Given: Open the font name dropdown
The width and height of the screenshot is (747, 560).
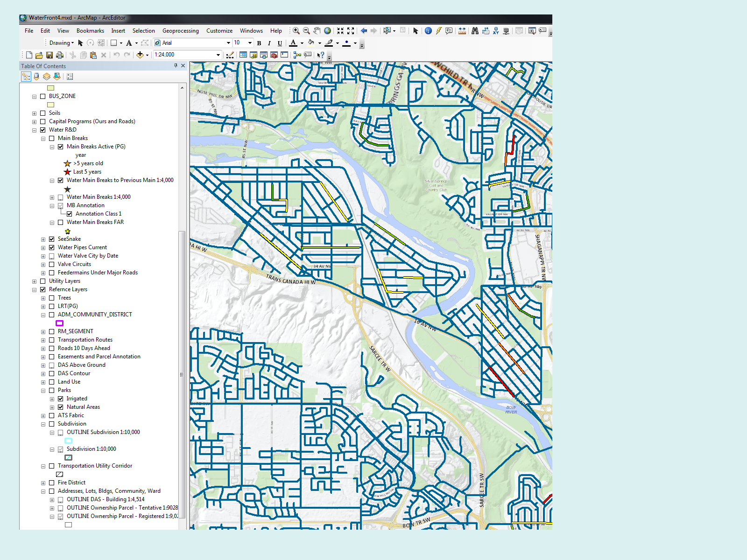Looking at the screenshot, I should (x=228, y=43).
